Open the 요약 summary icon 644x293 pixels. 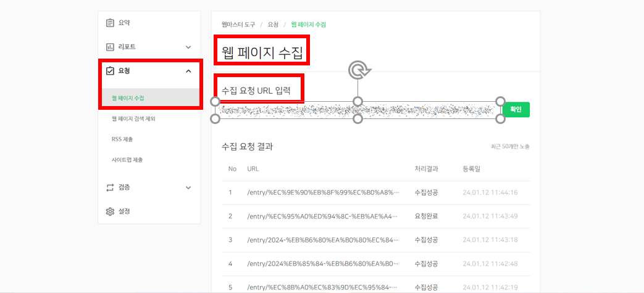(110, 23)
